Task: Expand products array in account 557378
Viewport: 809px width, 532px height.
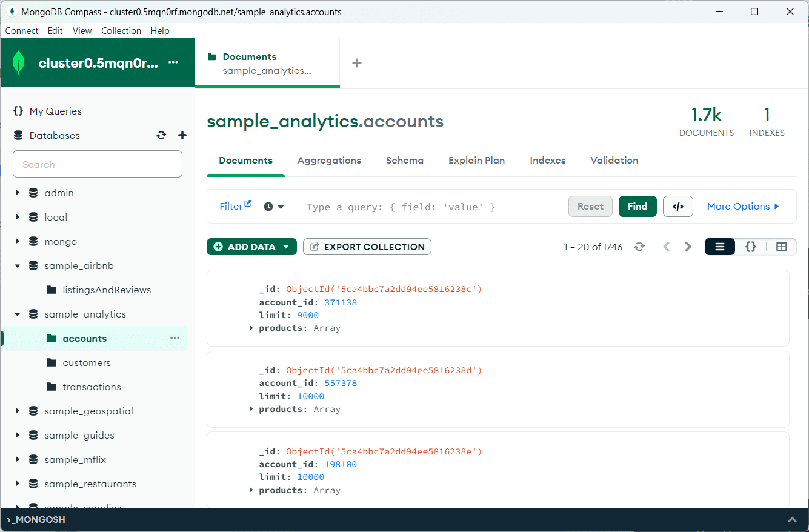Action: tap(251, 409)
